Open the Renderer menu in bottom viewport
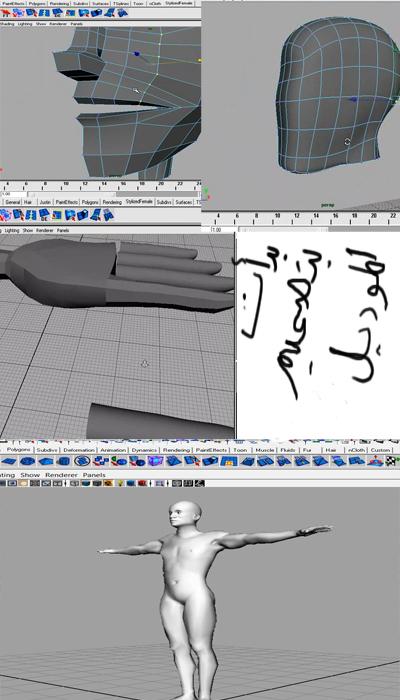The width and height of the screenshot is (400, 700). pyautogui.click(x=62, y=475)
